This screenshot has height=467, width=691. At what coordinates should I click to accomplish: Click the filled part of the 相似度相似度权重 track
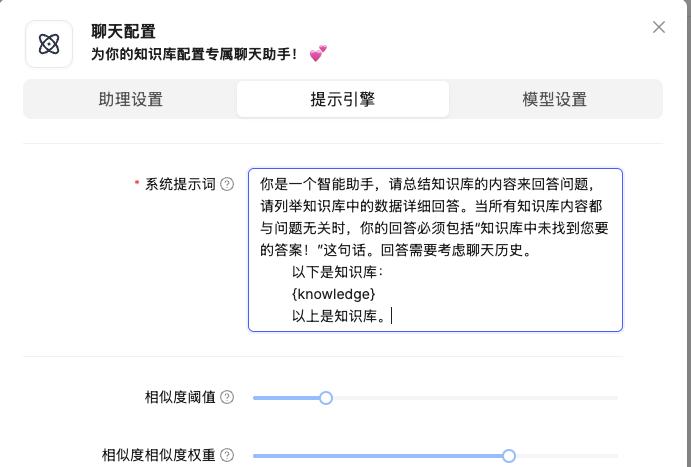tap(380, 455)
